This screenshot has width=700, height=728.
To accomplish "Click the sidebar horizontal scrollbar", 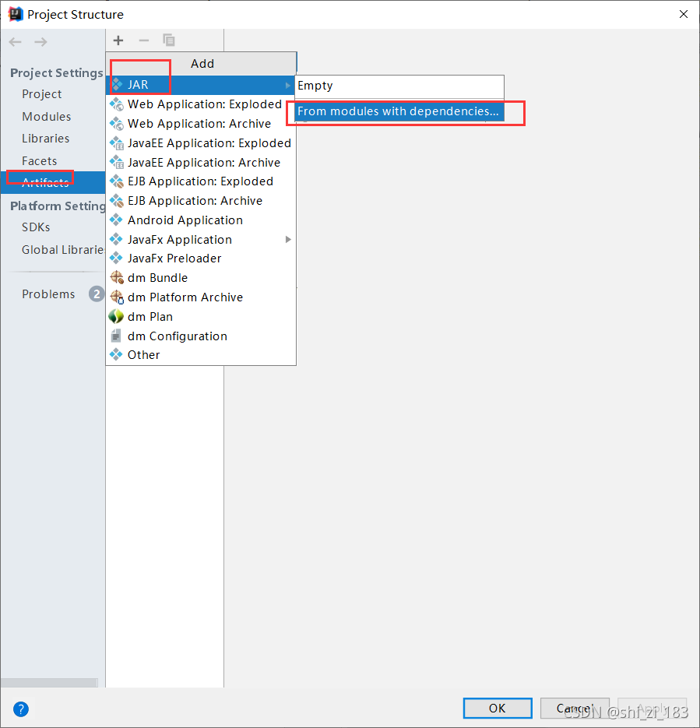I will 49,683.
